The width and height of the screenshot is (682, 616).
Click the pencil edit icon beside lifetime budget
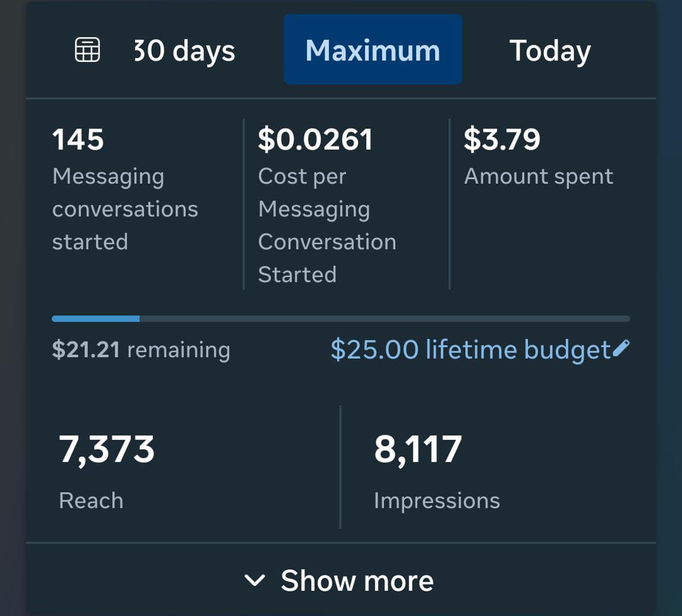point(621,348)
